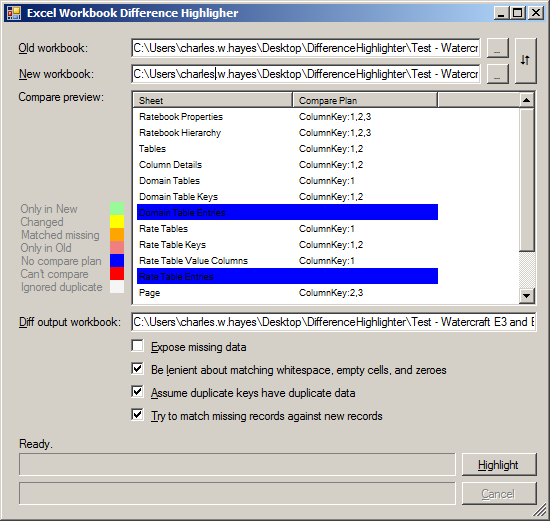
Task: Maximize the Difference Highlighter window
Action: pos(518,13)
